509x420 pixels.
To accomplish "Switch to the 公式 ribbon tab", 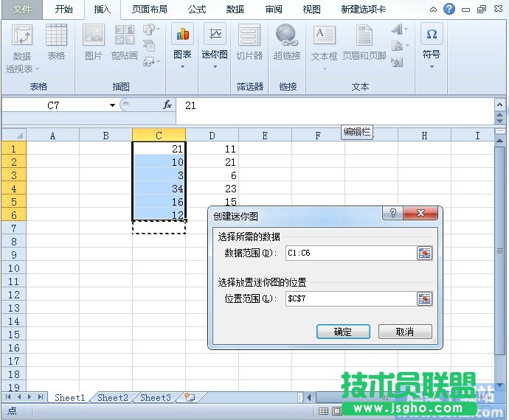I will point(197,10).
